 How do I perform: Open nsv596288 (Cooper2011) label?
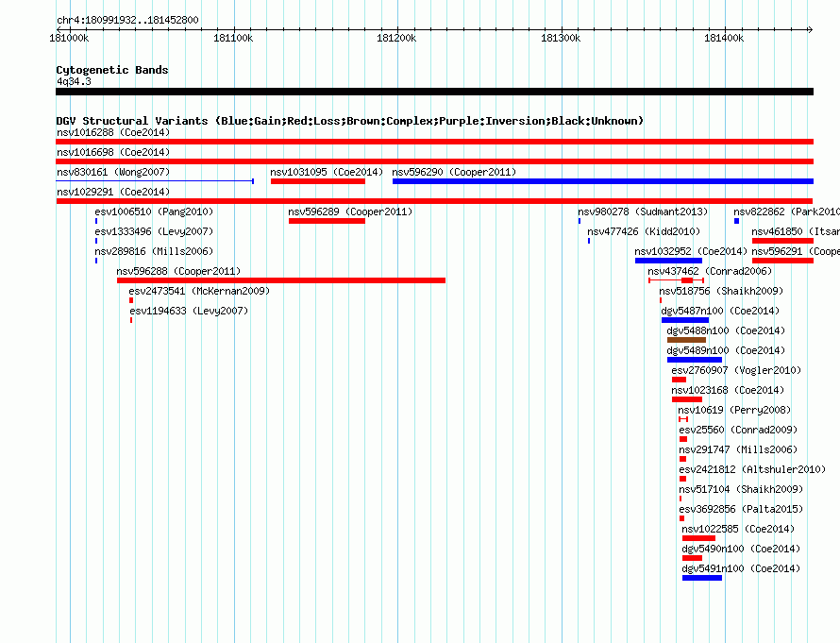click(x=178, y=271)
